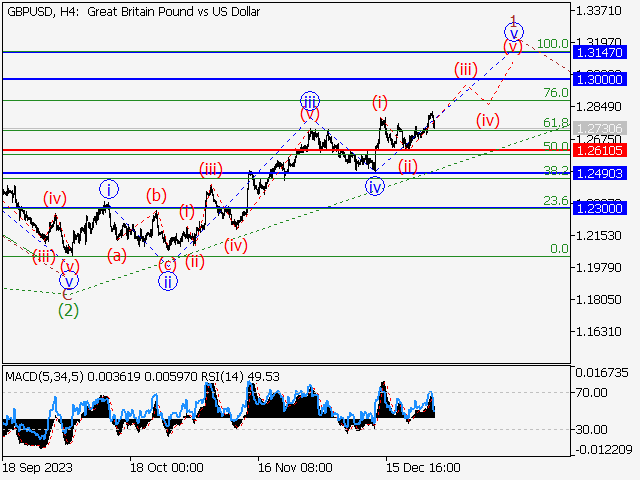640x480 pixels.
Task: Select the blue circled 'i' wave label
Action: tap(109, 189)
